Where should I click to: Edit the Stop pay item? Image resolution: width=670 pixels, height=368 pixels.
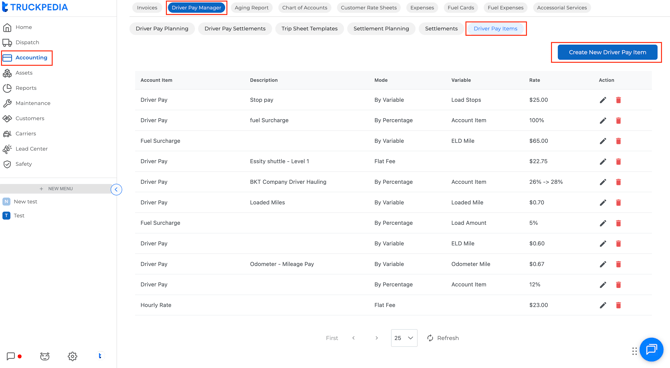602,100
